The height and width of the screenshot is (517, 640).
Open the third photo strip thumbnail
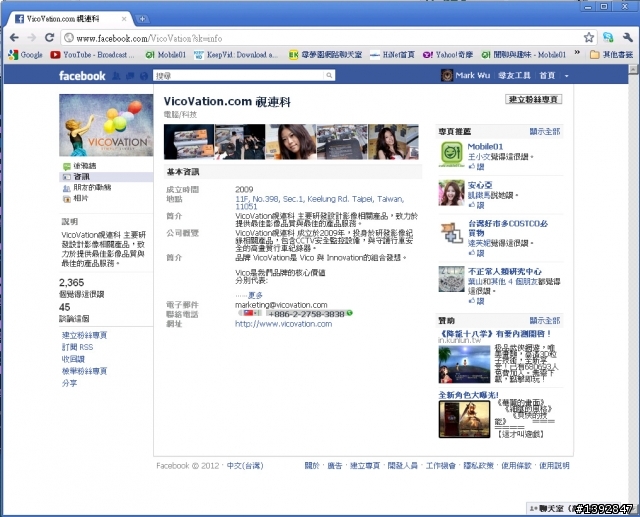click(x=291, y=142)
